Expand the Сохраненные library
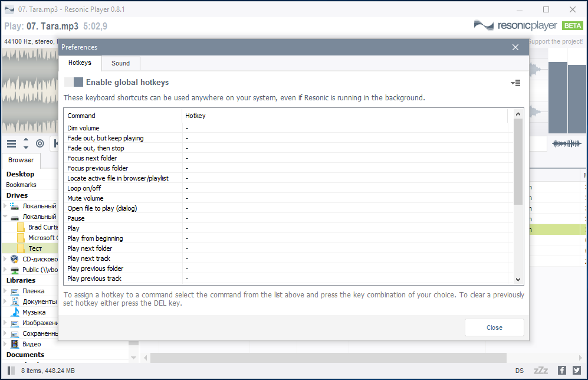588x380 pixels. pos(5,333)
